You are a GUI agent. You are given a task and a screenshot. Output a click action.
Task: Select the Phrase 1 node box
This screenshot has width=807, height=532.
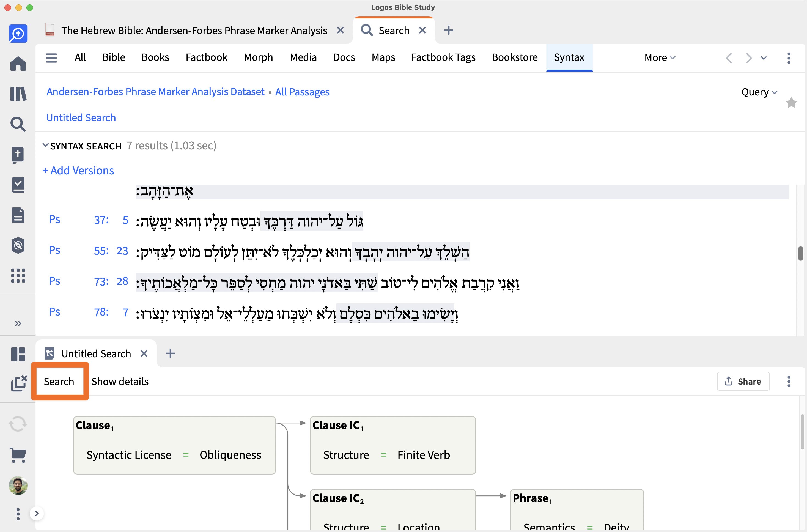pyautogui.click(x=577, y=510)
